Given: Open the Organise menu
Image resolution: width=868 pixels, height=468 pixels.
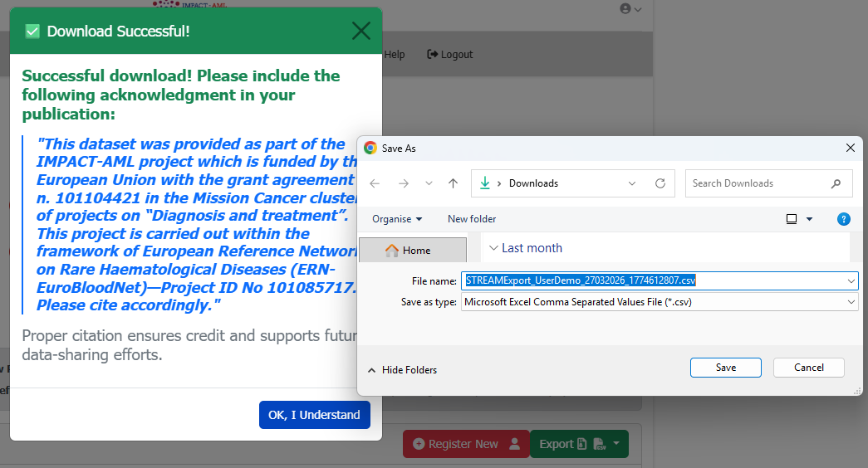Looking at the screenshot, I should point(397,219).
